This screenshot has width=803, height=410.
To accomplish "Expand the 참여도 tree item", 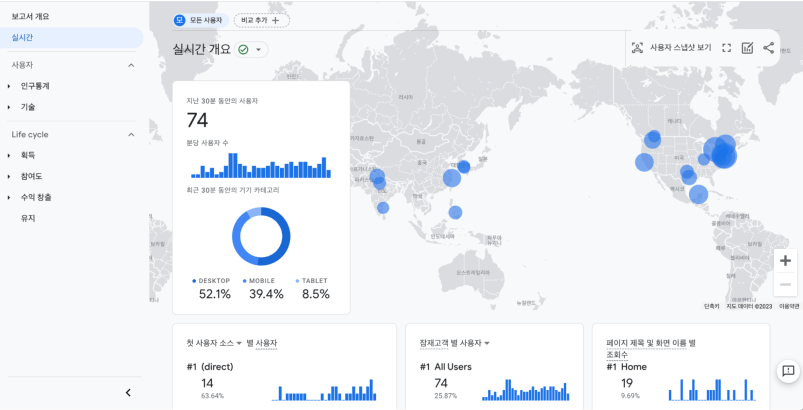I will click(9, 177).
